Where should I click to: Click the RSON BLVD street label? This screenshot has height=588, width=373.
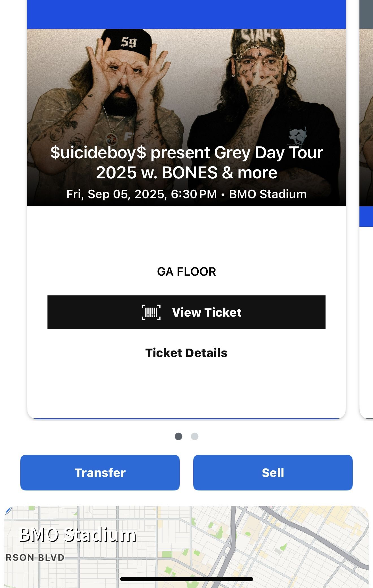35,558
